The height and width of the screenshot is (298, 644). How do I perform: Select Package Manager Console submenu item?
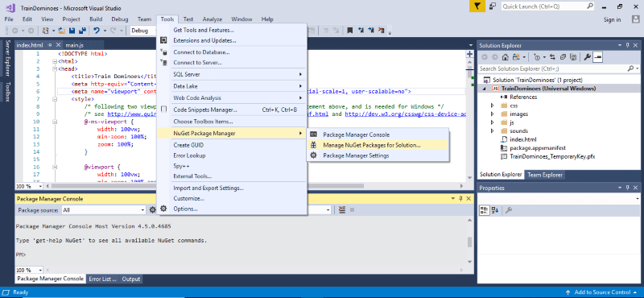pyautogui.click(x=378, y=135)
